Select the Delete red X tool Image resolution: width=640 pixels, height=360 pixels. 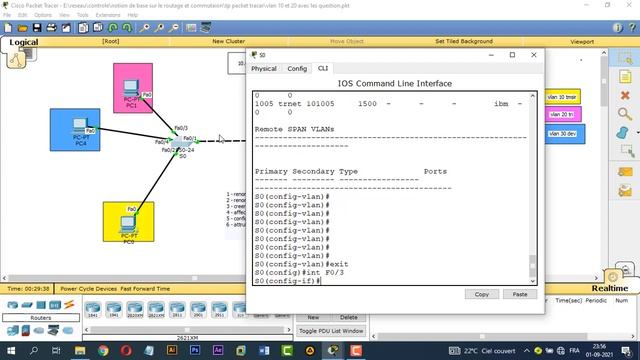tap(625, 95)
